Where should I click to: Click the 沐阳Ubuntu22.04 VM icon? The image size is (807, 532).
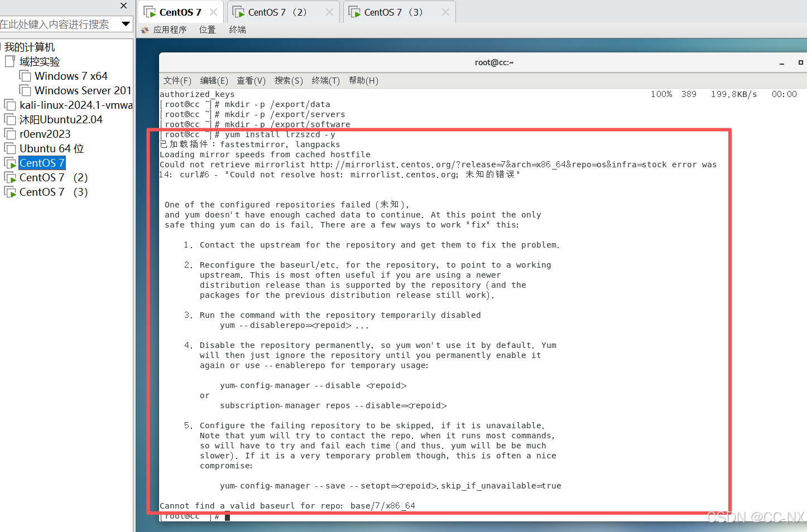coord(10,119)
